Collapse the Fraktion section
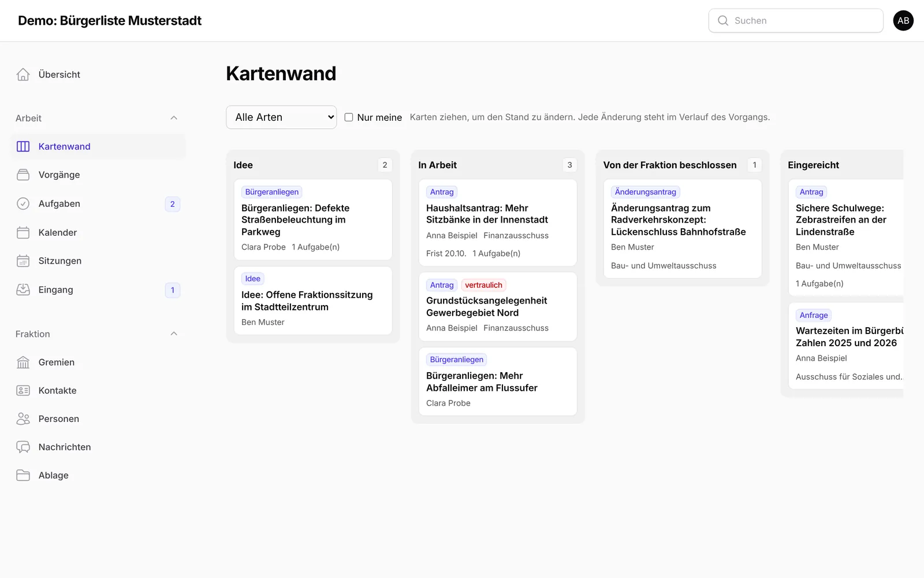This screenshot has height=578, width=924. (174, 334)
